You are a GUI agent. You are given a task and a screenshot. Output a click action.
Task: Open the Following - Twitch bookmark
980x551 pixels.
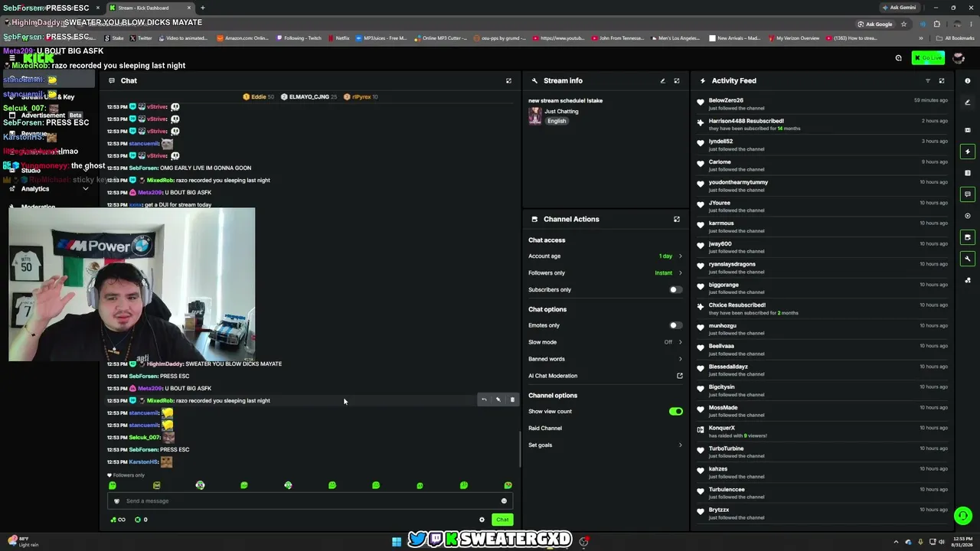pyautogui.click(x=299, y=38)
